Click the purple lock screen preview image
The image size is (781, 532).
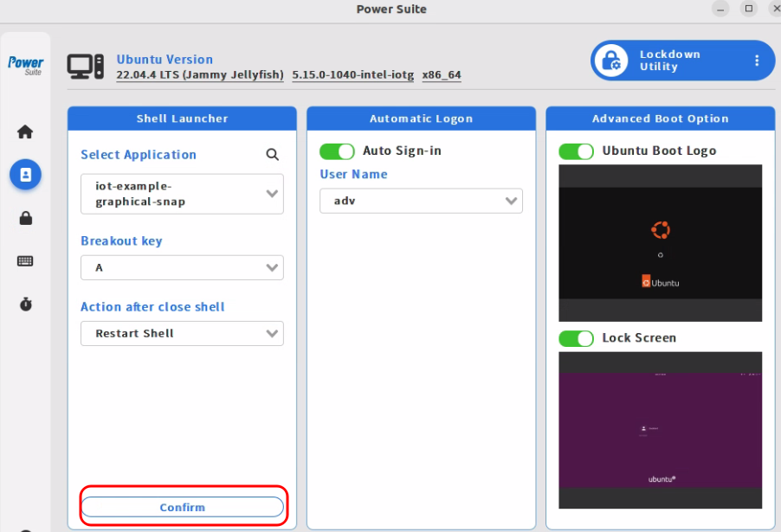[660, 430]
